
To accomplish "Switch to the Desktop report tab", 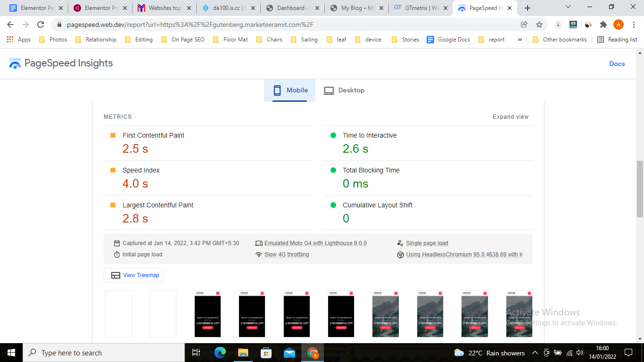I will click(344, 90).
